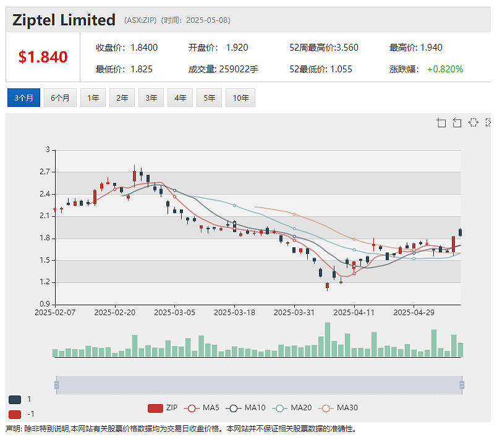
Task: Click the 2025-03-31 x-axis label
Action: click(x=294, y=313)
